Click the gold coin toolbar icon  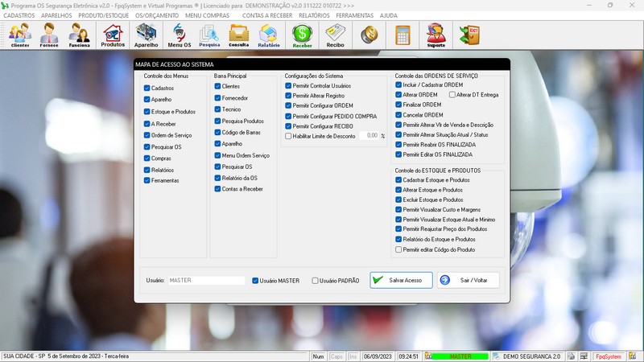(x=369, y=35)
